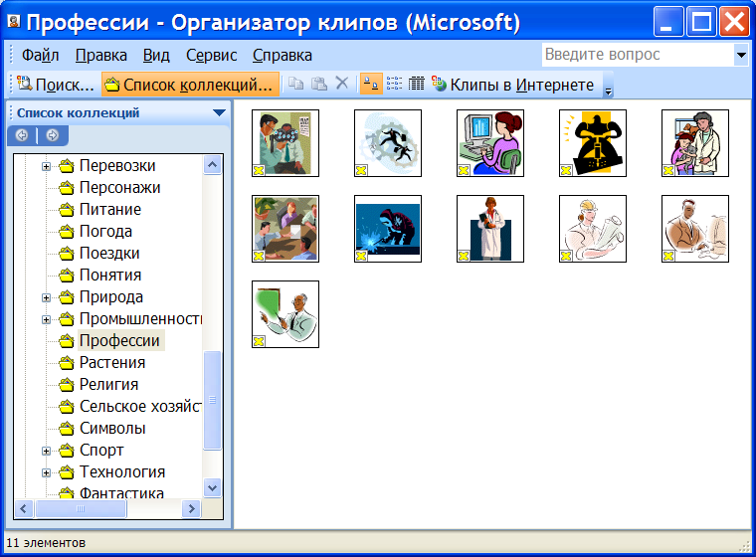Screen dimensions: 756x557
Task: Select the Промышленность collection
Action: pos(140,318)
